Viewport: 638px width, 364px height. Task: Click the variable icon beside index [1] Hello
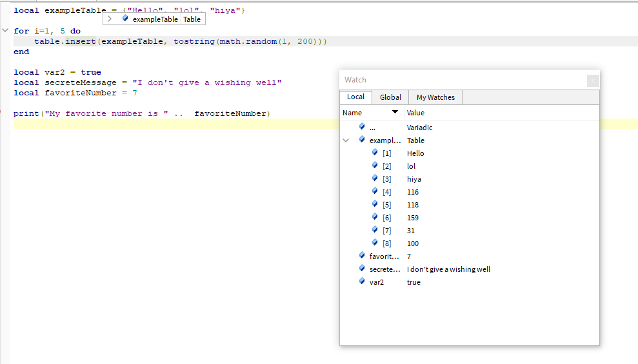[x=375, y=153]
